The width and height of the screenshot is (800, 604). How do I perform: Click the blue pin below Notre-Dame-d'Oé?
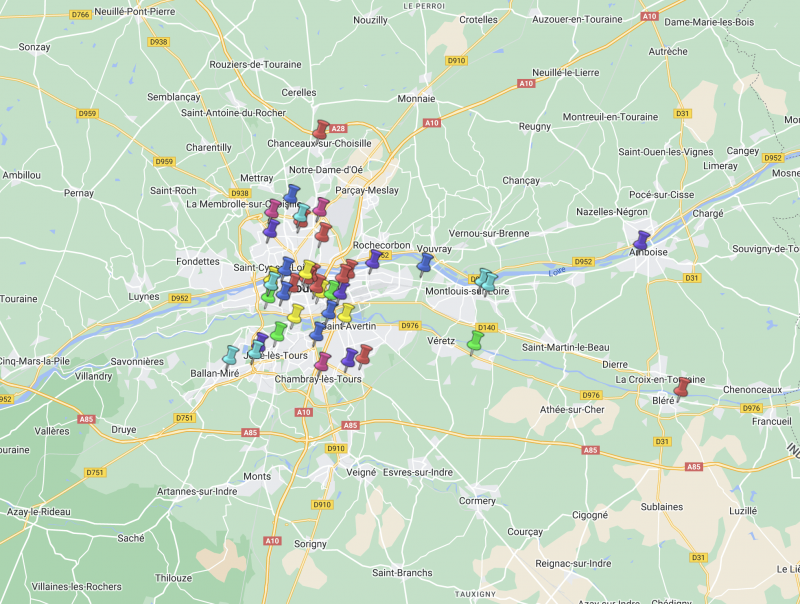click(x=293, y=194)
